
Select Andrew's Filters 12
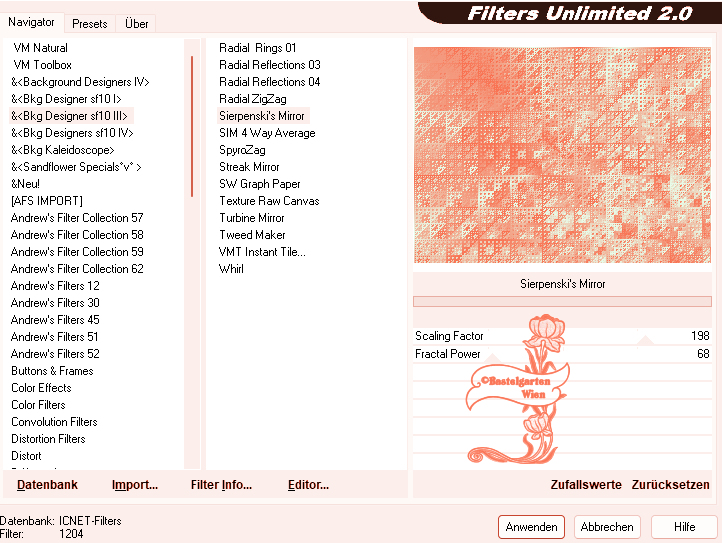click(55, 286)
